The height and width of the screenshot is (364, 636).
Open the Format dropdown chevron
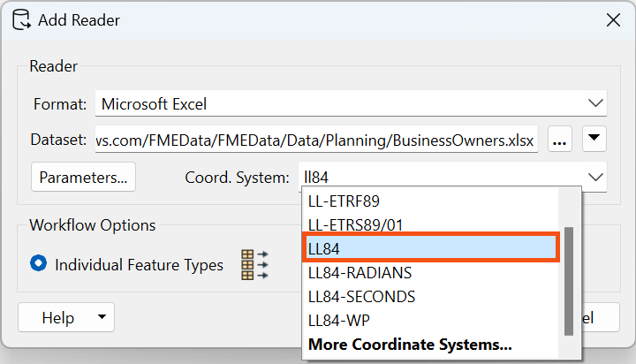click(594, 103)
